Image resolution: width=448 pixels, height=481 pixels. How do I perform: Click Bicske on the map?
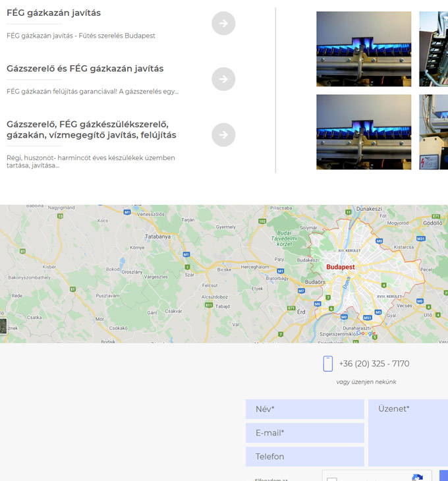[x=224, y=269]
